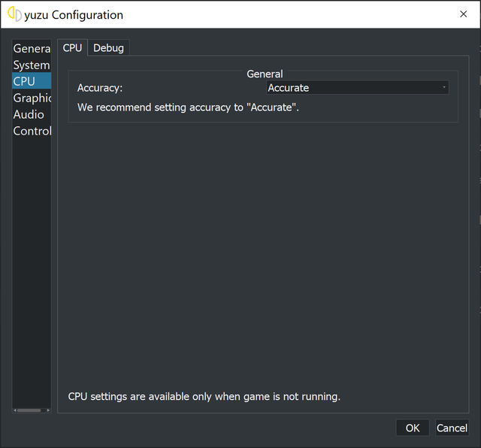Click the sidebar scrollbar right arrow

point(48,410)
